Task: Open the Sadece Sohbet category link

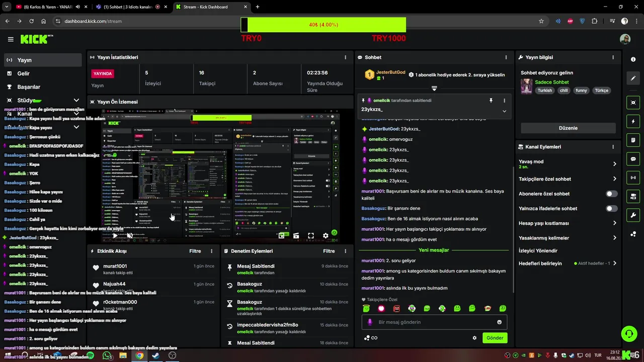Action: click(552, 82)
